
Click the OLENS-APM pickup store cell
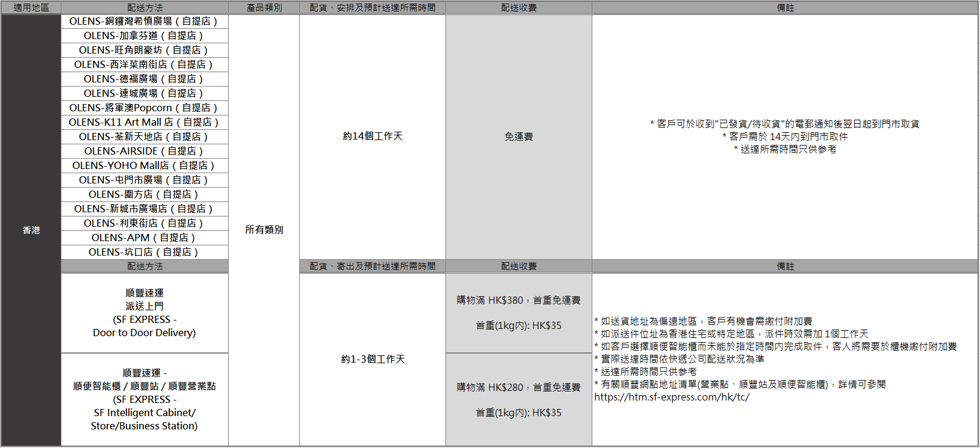click(144, 238)
